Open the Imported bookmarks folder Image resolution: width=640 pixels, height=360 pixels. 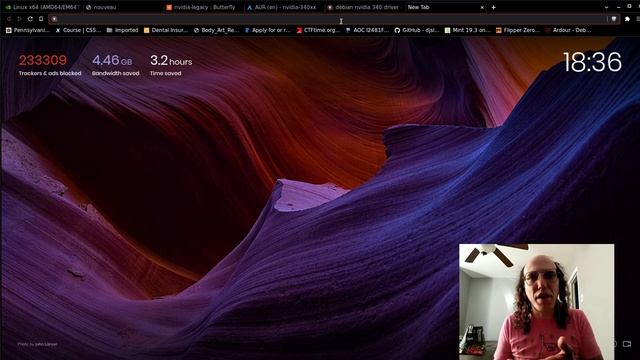tap(122, 30)
